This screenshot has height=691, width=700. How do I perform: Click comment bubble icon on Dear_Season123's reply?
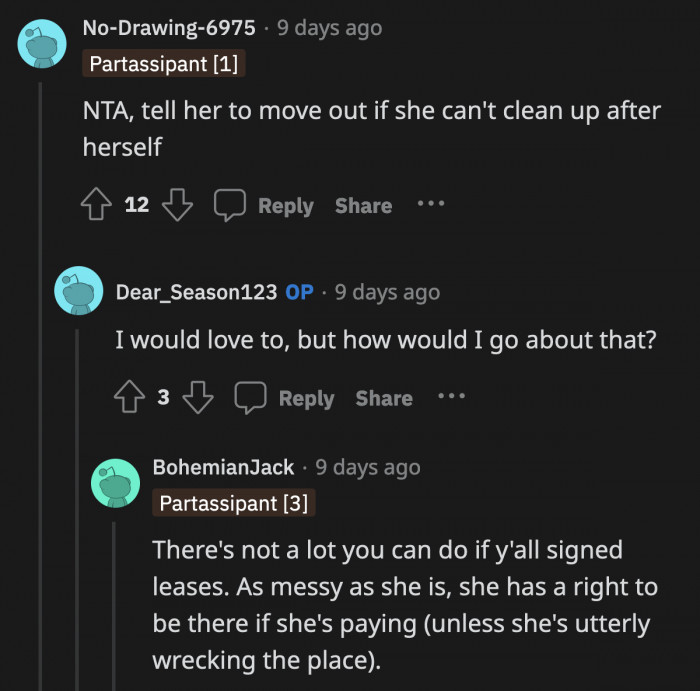click(250, 397)
